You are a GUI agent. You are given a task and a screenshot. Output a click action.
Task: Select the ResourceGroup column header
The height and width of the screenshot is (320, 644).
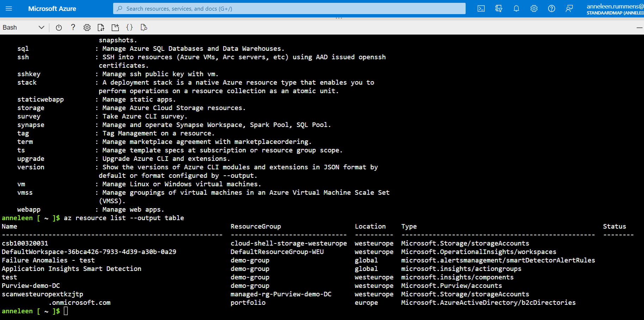256,227
